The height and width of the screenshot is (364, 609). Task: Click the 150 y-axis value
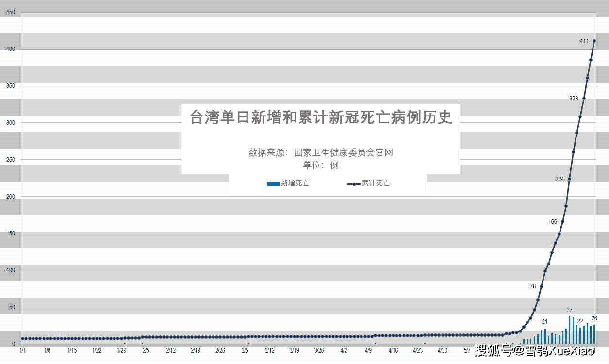point(11,233)
